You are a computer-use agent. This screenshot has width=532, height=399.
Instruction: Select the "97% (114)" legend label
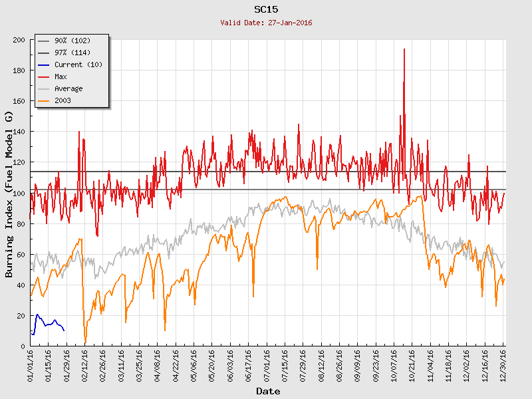72,53
